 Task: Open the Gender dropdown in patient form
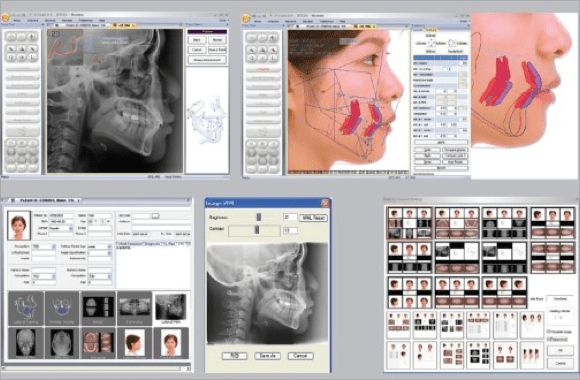pyautogui.click(x=61, y=228)
